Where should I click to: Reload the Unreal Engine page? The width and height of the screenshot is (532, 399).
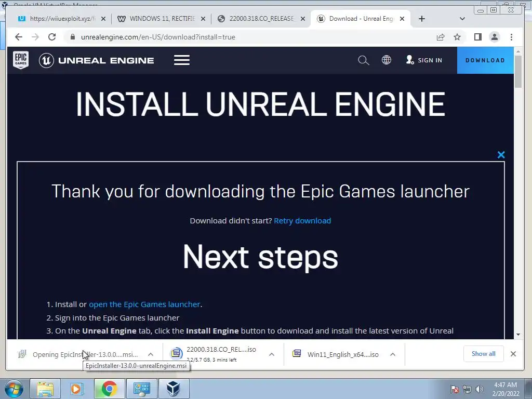pyautogui.click(x=52, y=37)
